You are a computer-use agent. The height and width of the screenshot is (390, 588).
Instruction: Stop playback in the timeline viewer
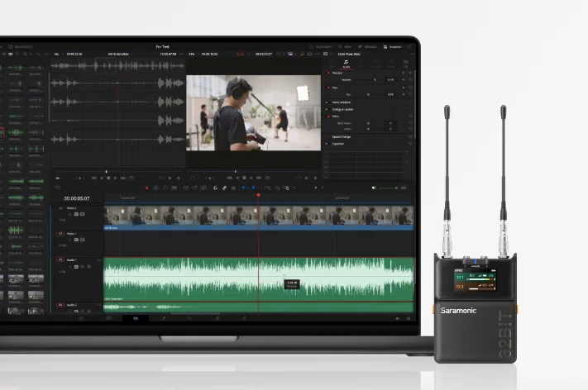coord(244,178)
